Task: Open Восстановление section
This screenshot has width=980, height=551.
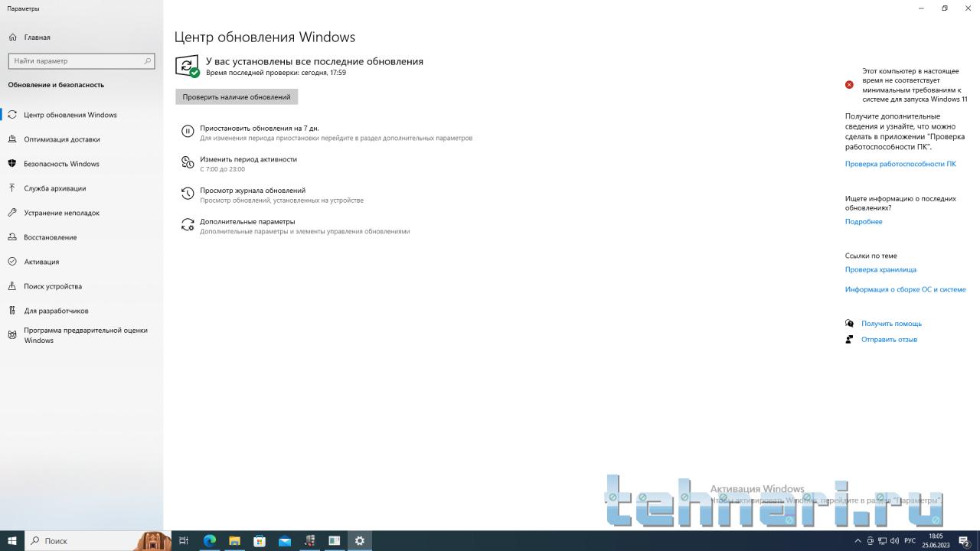Action: (x=81, y=237)
